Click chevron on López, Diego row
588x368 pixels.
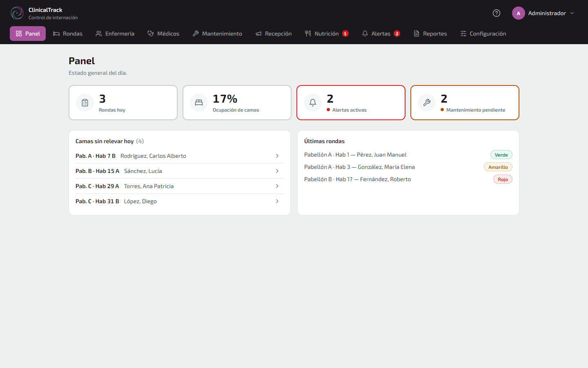(x=277, y=201)
